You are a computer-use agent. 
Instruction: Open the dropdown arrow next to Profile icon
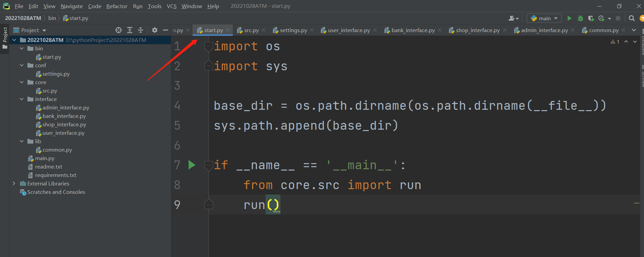coord(610,19)
